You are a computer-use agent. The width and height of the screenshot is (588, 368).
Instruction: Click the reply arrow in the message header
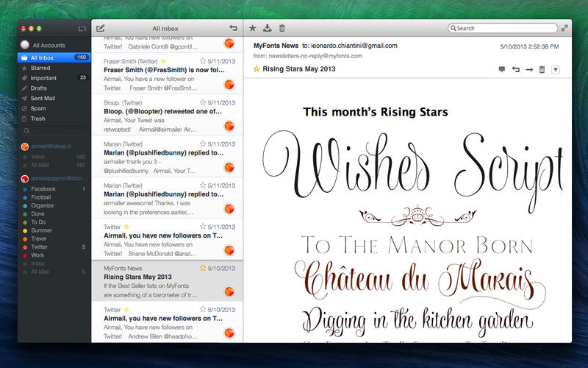click(x=516, y=69)
